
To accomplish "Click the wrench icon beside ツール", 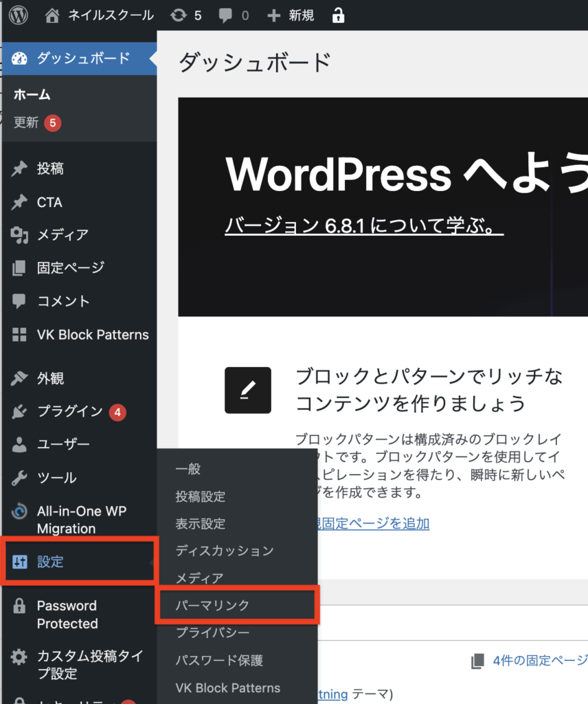I will [x=19, y=478].
